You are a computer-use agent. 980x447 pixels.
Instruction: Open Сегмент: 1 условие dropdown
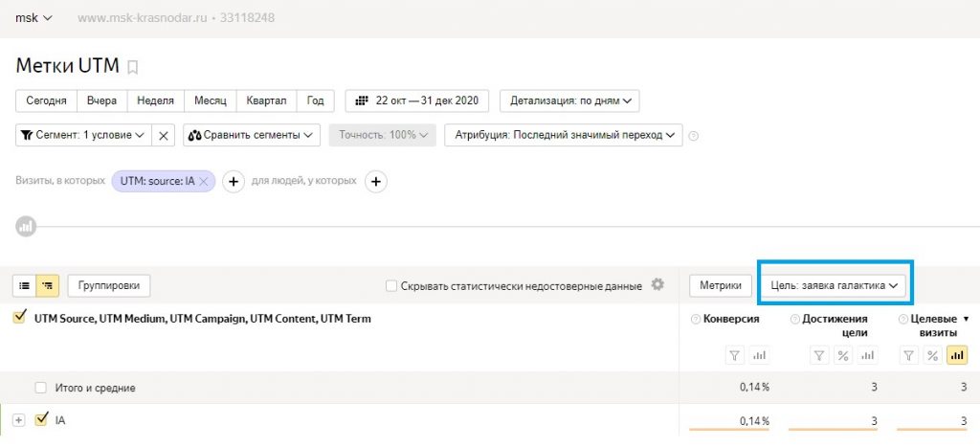click(x=83, y=135)
